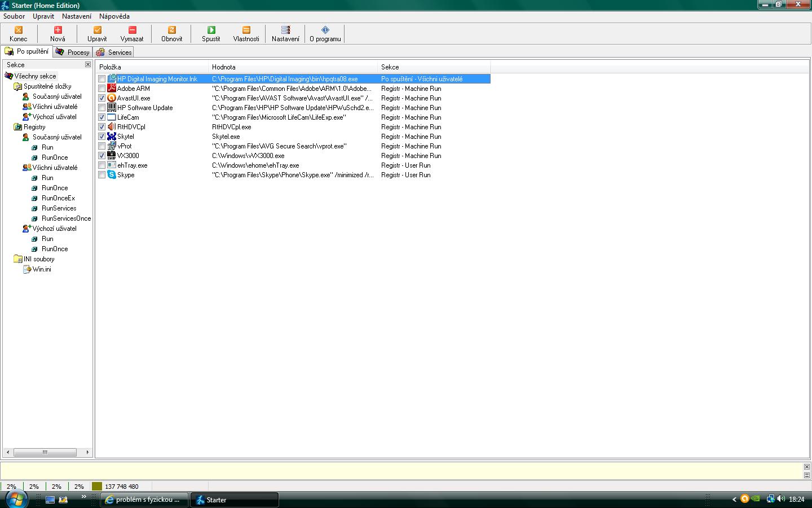Switch to the Services tab
This screenshot has height=508, width=812.
coord(113,52)
